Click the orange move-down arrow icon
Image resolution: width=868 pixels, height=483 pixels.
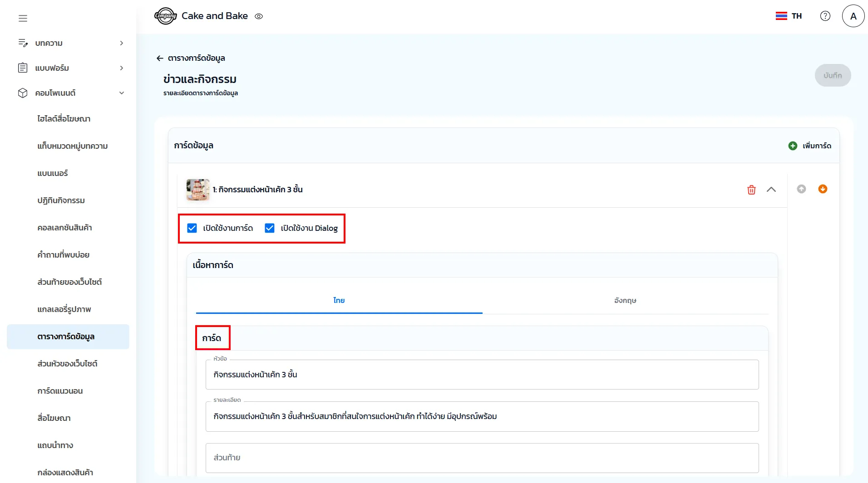823,189
